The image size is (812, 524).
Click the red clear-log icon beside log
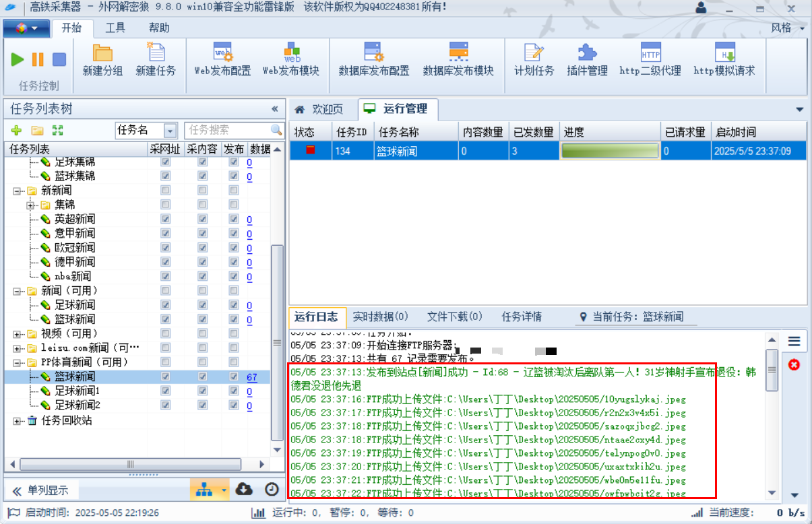point(794,364)
